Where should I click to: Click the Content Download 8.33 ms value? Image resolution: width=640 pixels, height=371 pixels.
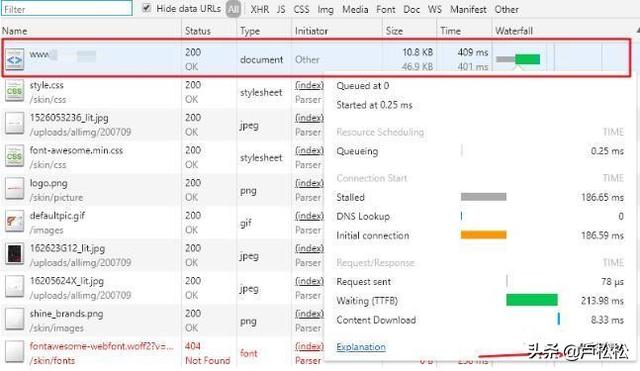[607, 320]
